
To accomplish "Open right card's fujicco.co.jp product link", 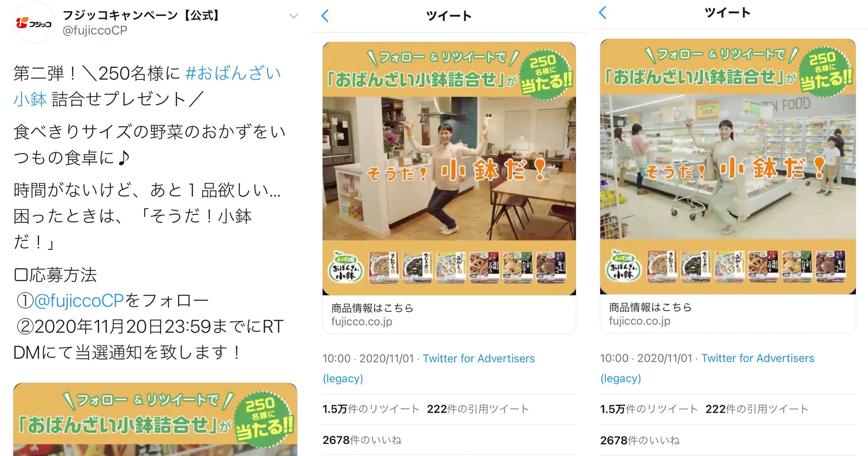I will tap(728, 314).
